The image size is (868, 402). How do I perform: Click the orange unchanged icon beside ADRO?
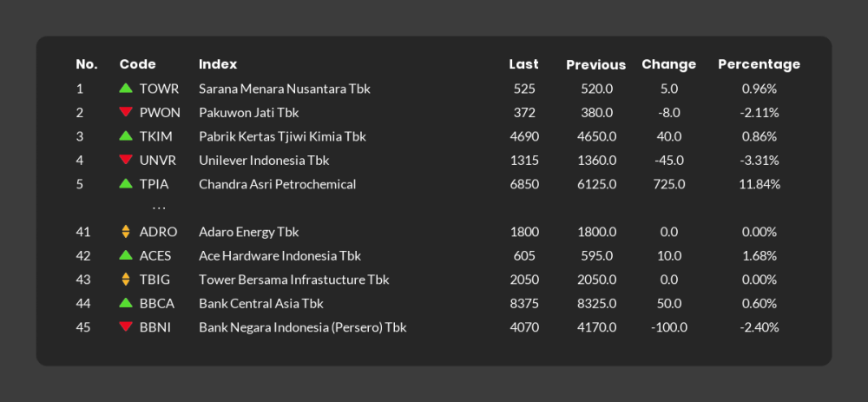click(126, 232)
